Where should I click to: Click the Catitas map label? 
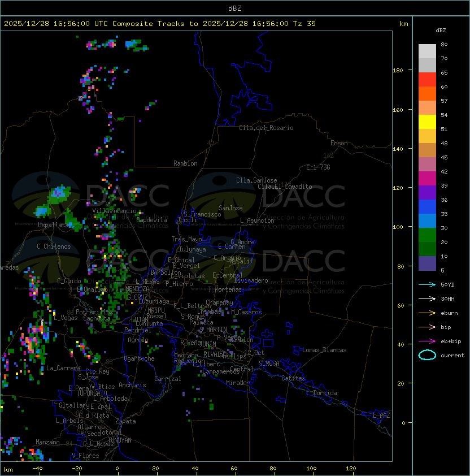tap(293, 378)
